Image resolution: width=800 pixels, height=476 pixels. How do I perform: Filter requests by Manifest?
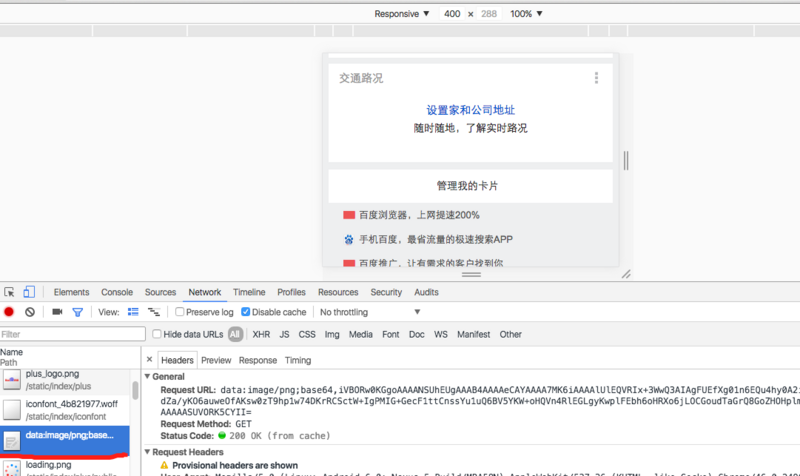(473, 334)
